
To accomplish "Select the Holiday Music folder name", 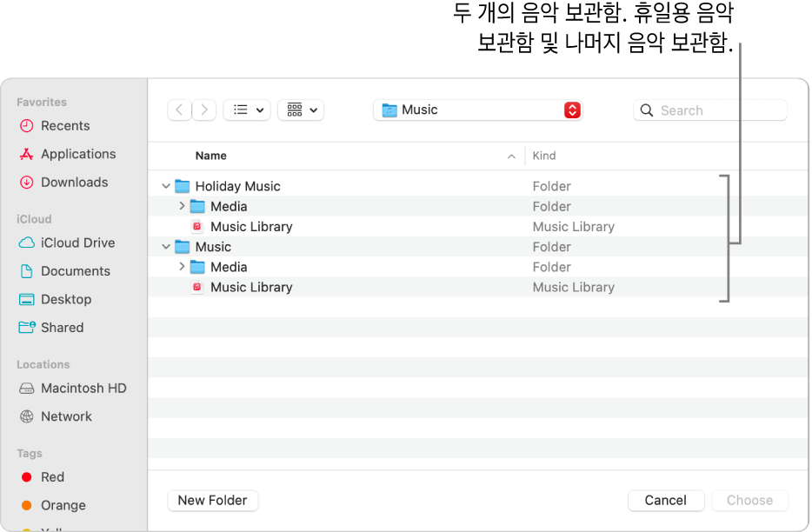I will click(237, 186).
